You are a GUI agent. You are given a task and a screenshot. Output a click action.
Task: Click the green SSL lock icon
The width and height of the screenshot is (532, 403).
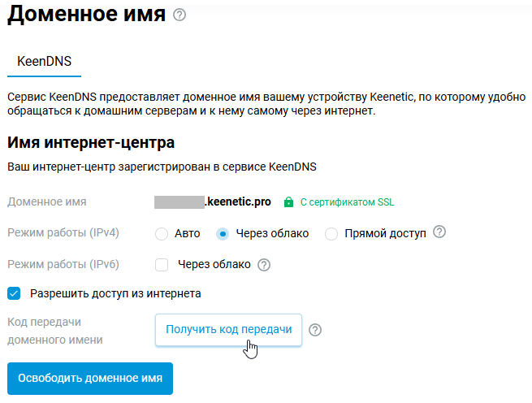click(288, 202)
